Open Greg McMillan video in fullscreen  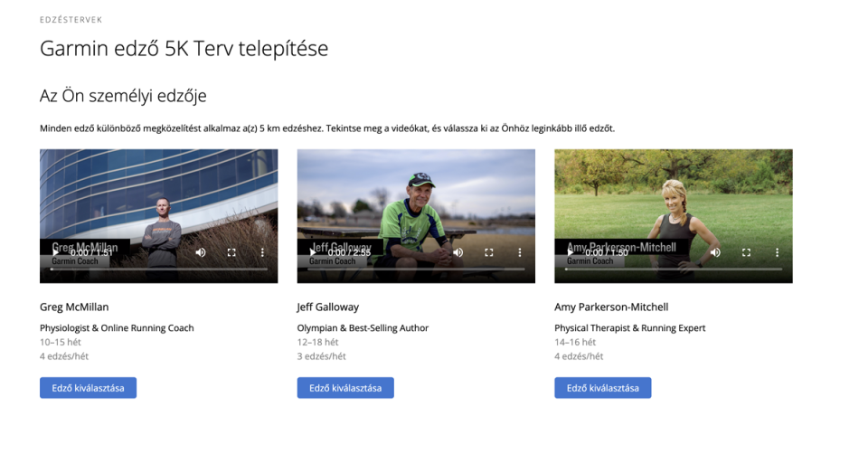(x=231, y=252)
